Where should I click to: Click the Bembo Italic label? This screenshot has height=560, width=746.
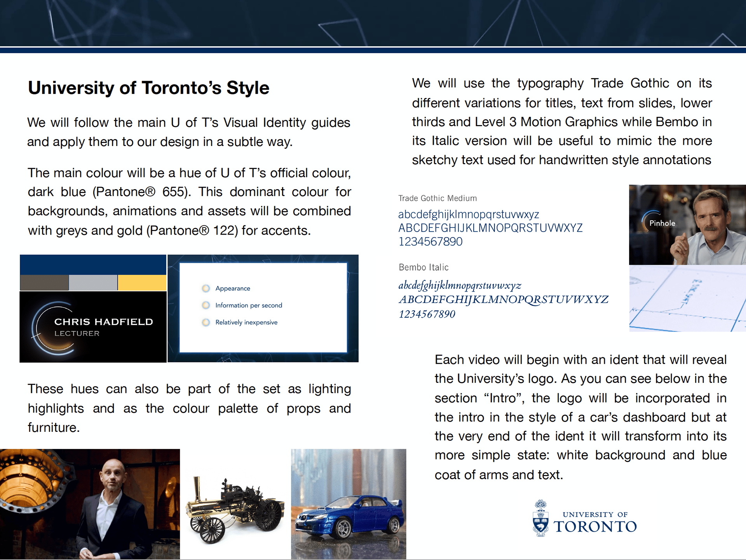point(423,267)
